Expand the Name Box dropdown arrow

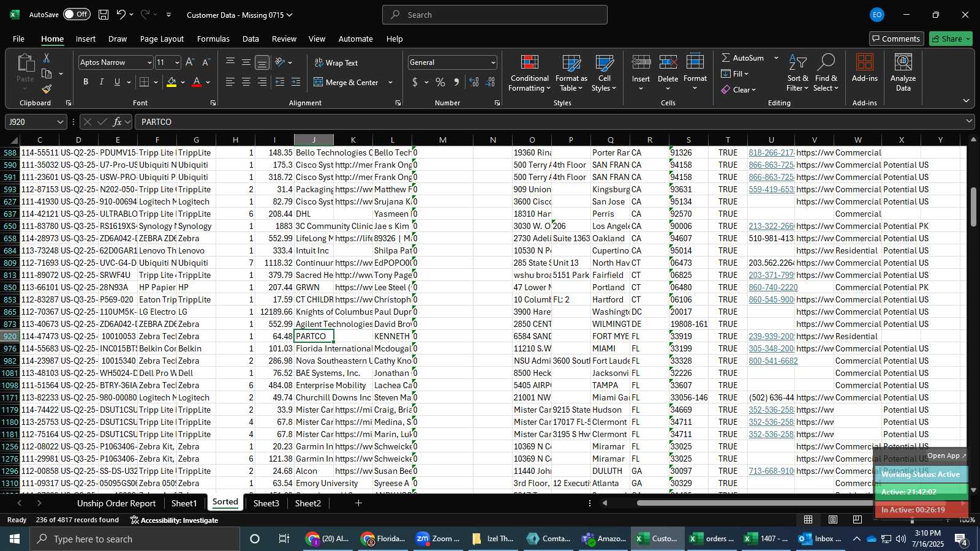tap(59, 122)
